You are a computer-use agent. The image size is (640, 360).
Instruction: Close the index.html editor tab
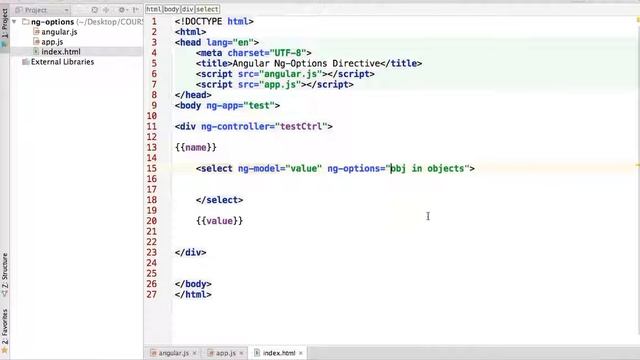point(301,353)
